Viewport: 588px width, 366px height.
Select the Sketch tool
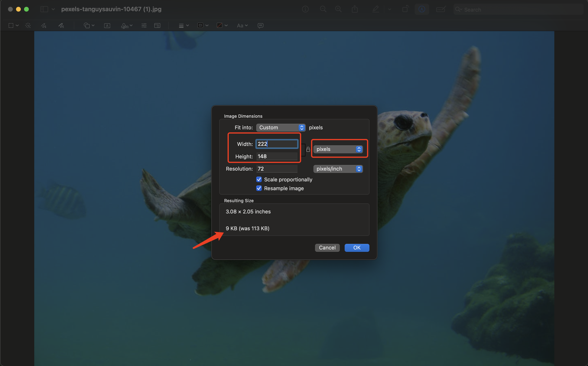[44, 25]
